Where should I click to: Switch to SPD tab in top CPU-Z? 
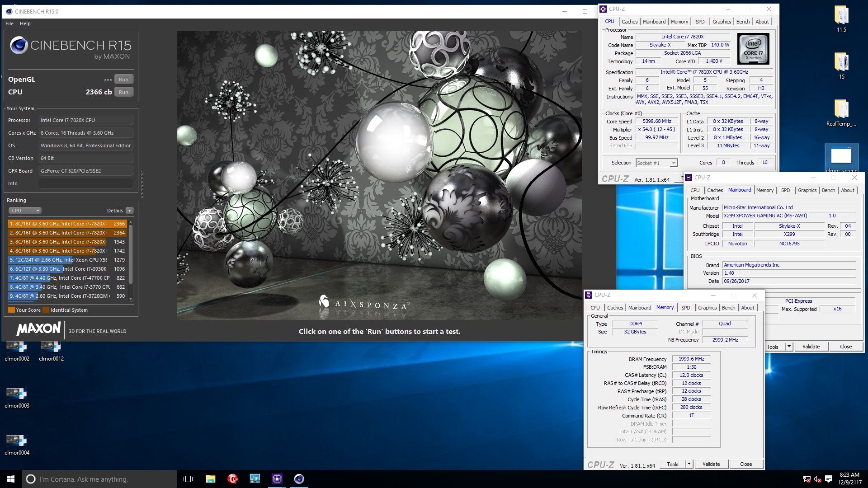(x=700, y=22)
